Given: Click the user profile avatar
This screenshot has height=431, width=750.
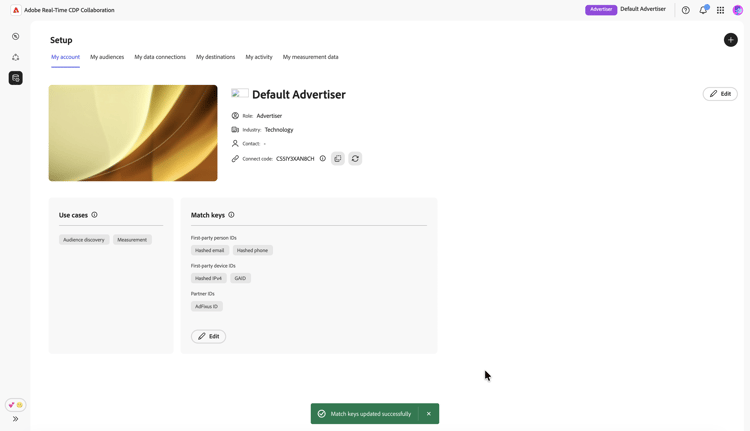Looking at the screenshot, I should [738, 10].
